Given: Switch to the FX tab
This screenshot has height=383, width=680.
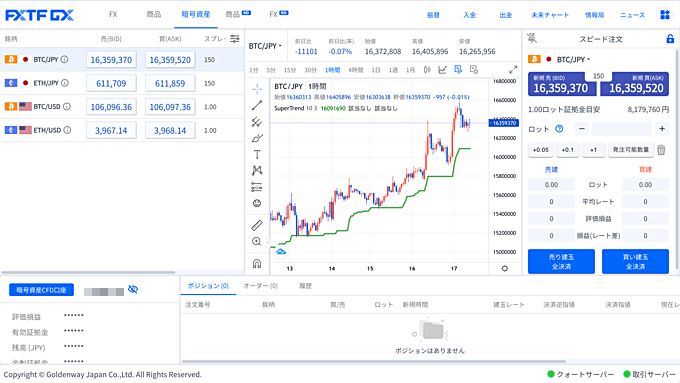Looking at the screenshot, I should click(113, 15).
